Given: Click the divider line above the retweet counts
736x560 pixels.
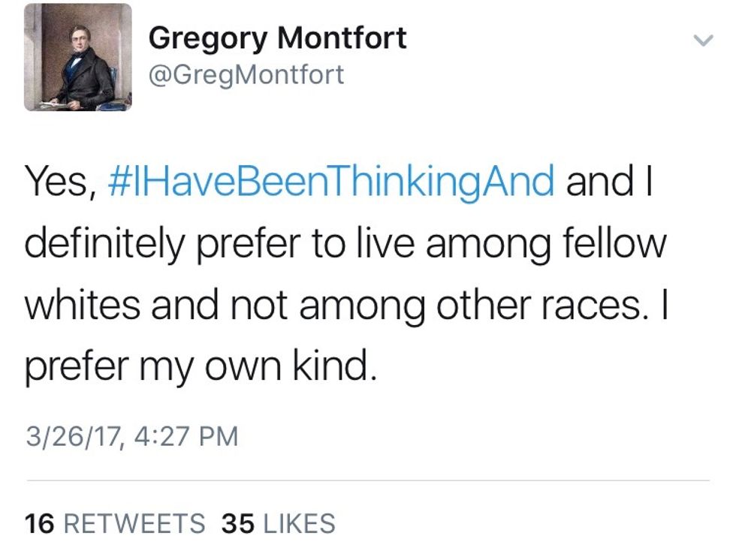Looking at the screenshot, I should [x=368, y=480].
